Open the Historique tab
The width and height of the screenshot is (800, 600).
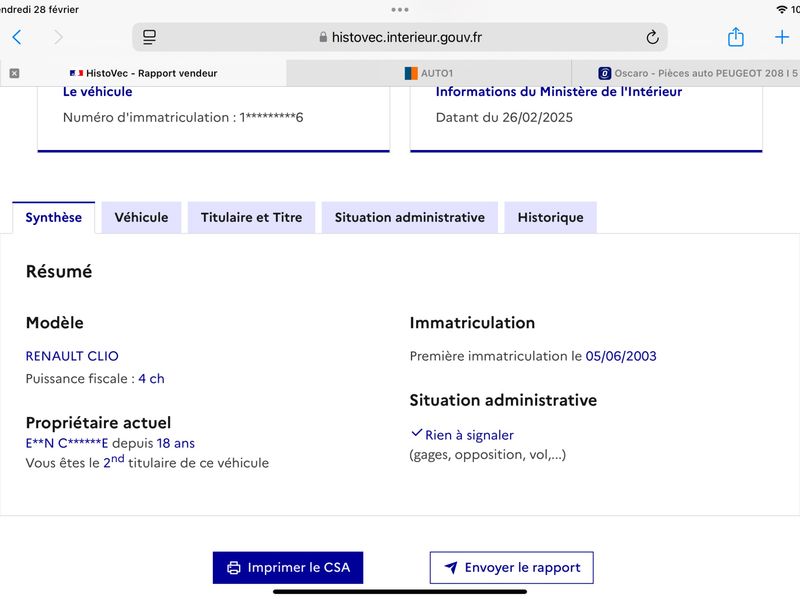(x=551, y=217)
